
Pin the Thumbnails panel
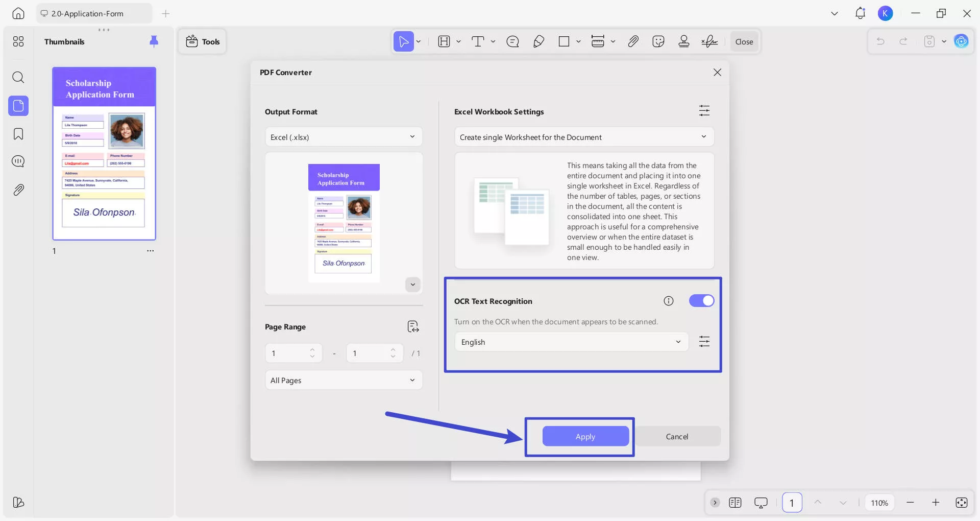[x=154, y=41]
